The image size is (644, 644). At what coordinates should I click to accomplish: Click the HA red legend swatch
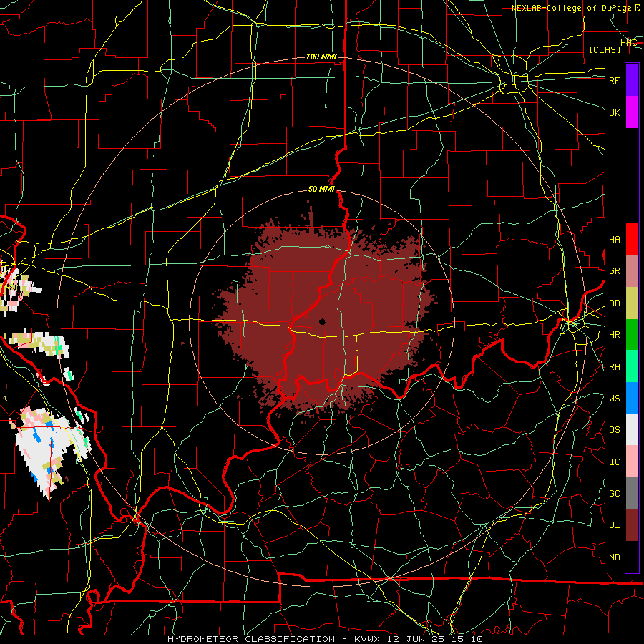coord(632,239)
